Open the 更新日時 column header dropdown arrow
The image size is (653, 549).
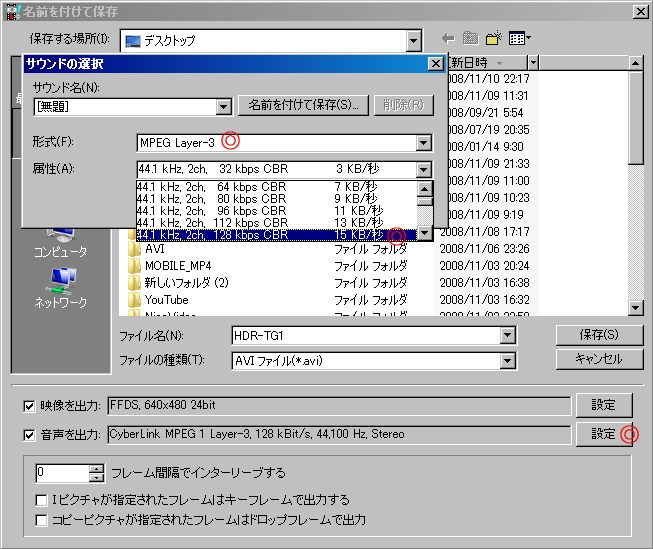point(533,63)
